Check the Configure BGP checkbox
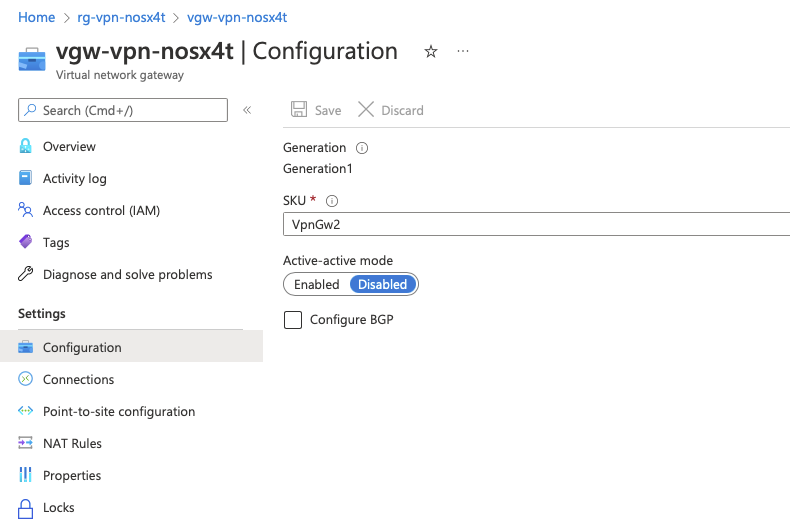 tap(293, 319)
